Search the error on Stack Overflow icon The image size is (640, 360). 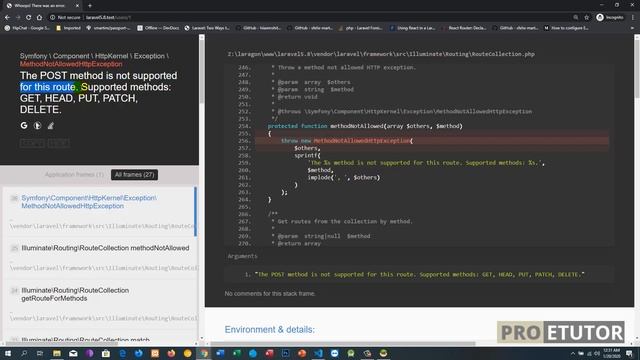click(51, 126)
